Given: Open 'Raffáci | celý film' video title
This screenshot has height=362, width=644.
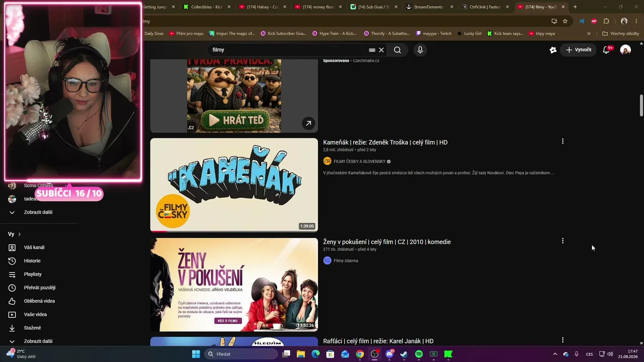Looking at the screenshot, I should [378, 341].
